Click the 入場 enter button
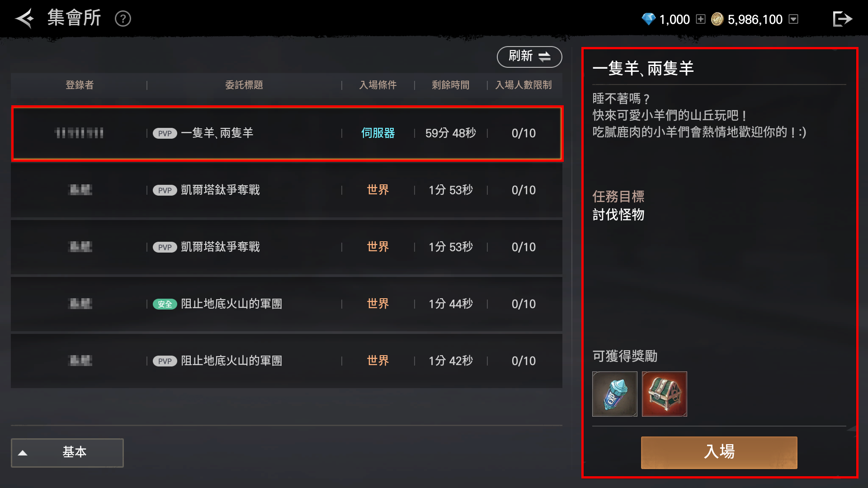868x488 pixels. click(x=719, y=452)
